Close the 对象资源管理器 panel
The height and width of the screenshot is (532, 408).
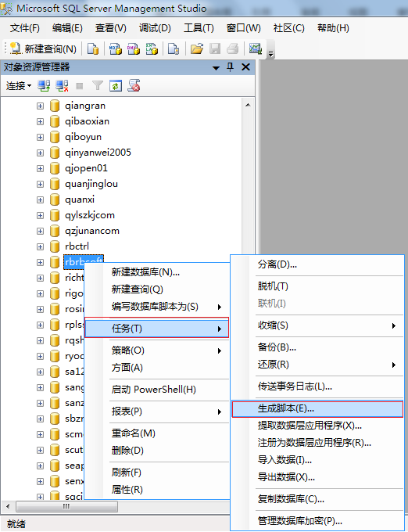[245, 67]
